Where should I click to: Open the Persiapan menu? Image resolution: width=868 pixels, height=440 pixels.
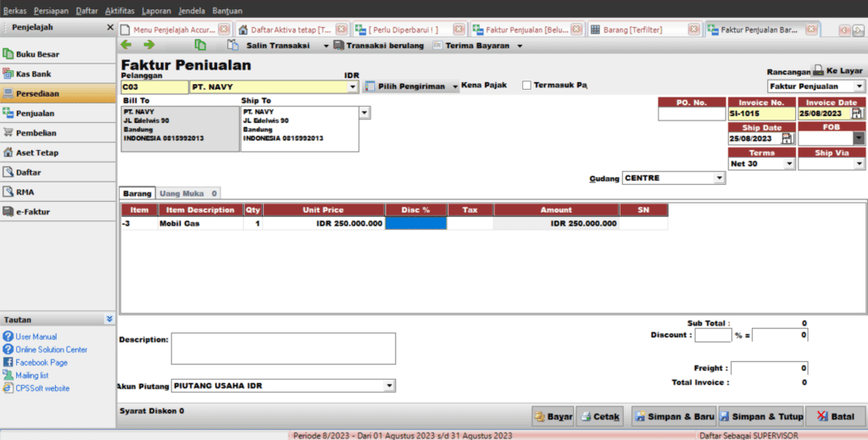[x=51, y=10]
